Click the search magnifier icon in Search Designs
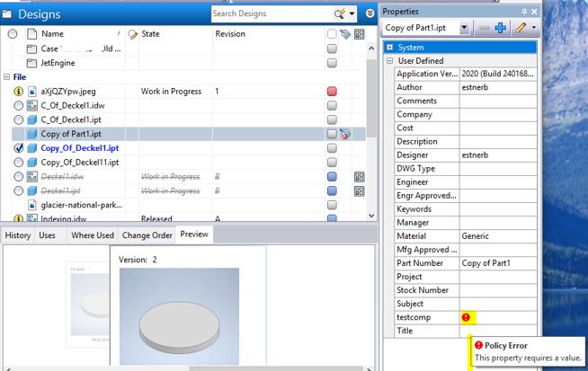This screenshot has width=588, height=371. (339, 14)
